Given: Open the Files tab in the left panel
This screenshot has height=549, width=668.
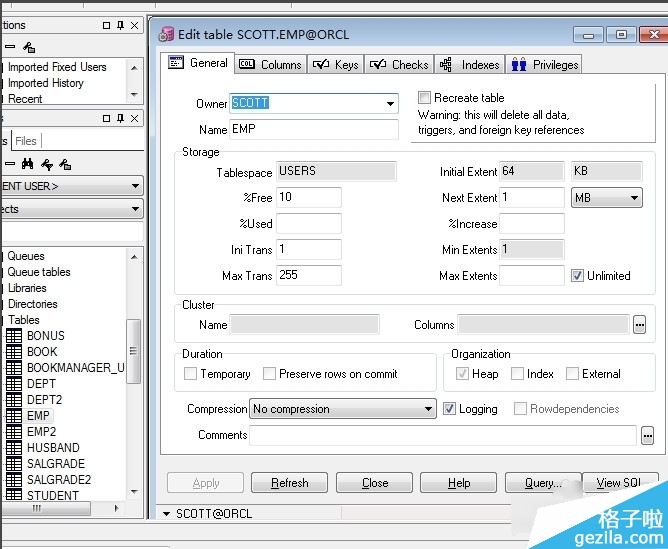Looking at the screenshot, I should [26, 141].
